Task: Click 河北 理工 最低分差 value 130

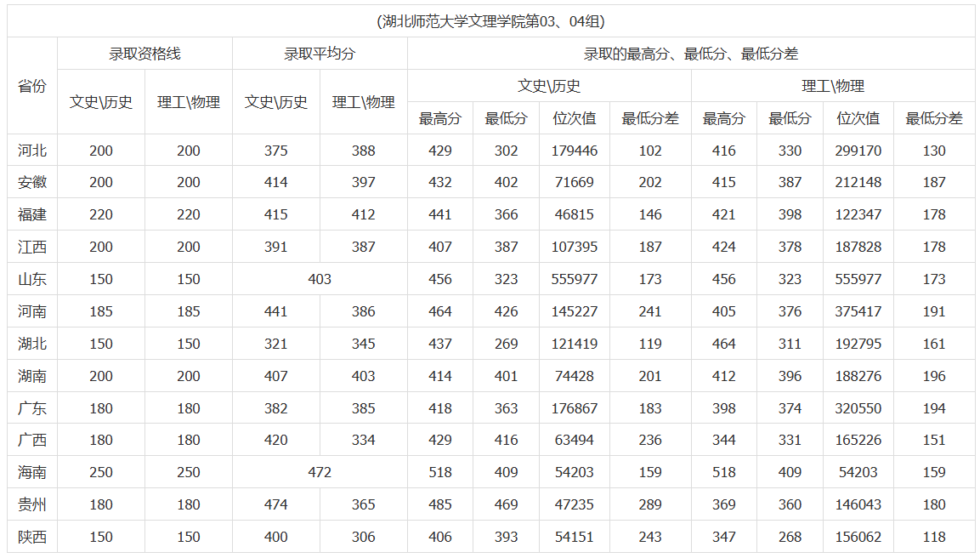Action: (x=934, y=151)
